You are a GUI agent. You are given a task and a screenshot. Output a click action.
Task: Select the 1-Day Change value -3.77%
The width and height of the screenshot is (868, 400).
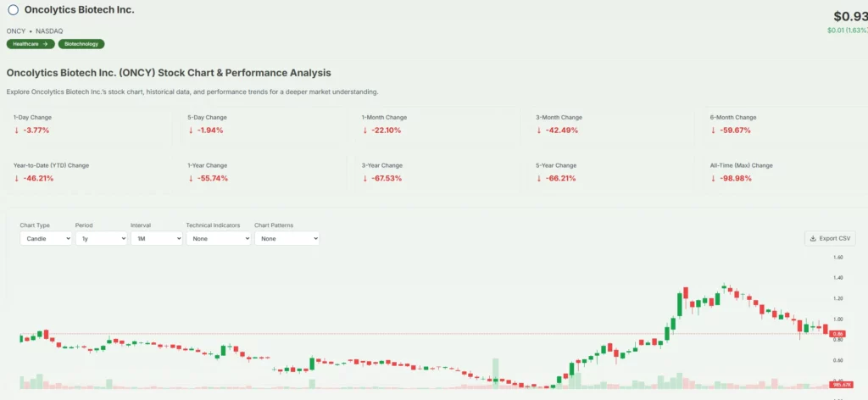(x=36, y=131)
